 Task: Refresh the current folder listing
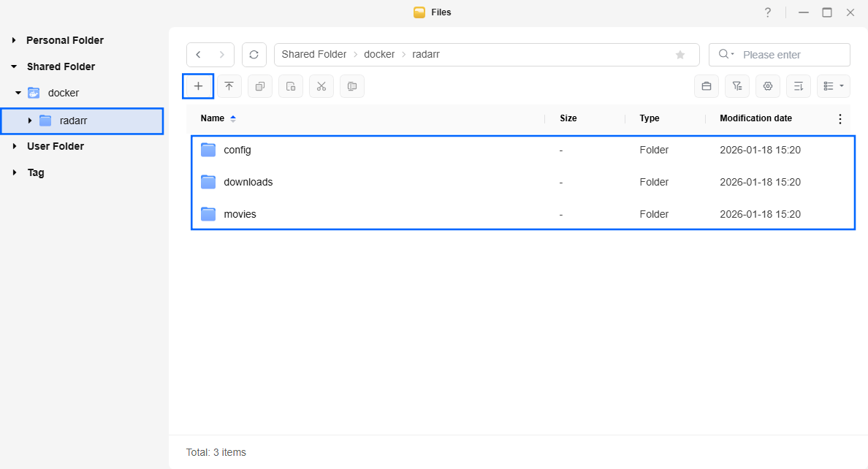coord(254,55)
